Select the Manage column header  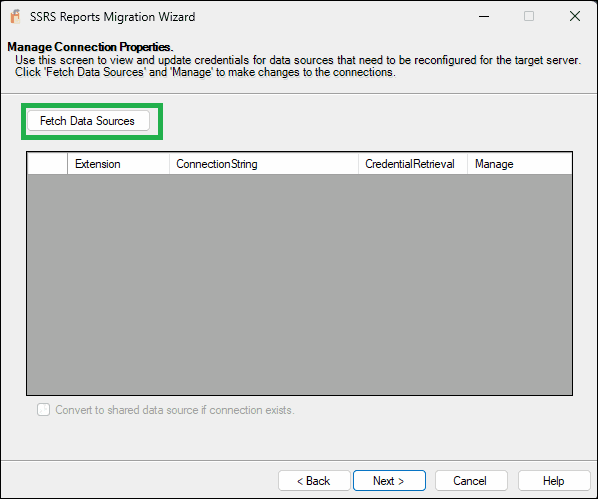coord(519,164)
